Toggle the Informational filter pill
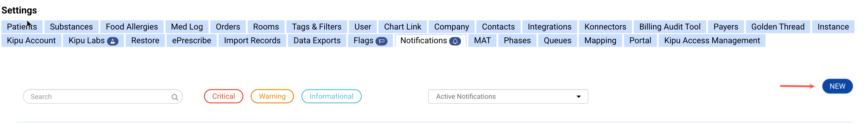Image resolution: width=868 pixels, height=123 pixels. 331,96
